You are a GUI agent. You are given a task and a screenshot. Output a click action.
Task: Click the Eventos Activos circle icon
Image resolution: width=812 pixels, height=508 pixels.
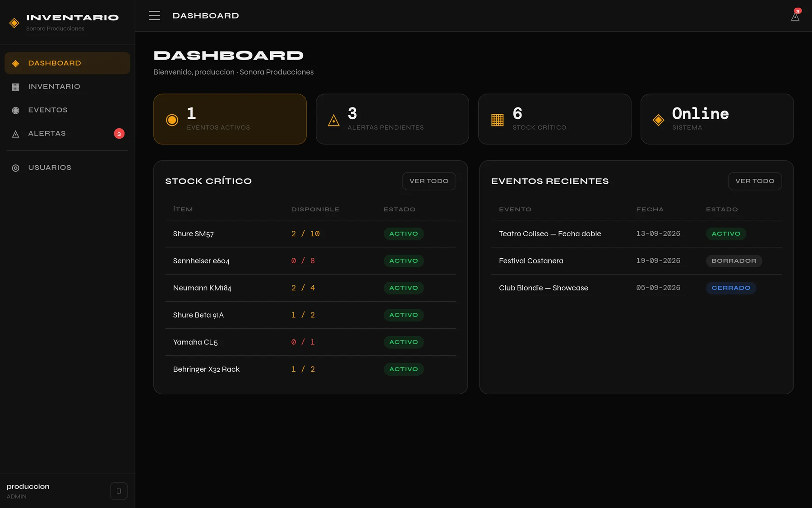click(172, 120)
